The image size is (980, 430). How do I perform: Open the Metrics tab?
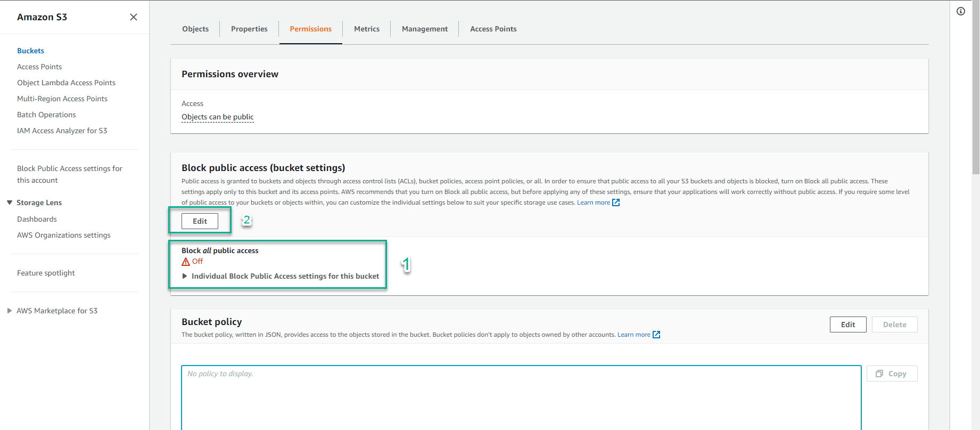[367, 29]
